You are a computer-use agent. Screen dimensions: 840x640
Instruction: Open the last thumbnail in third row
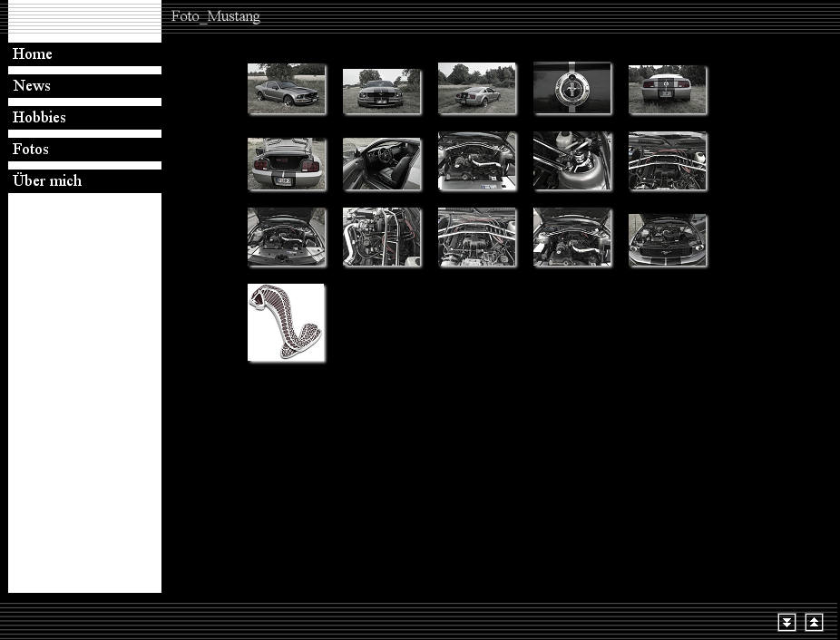667,239
